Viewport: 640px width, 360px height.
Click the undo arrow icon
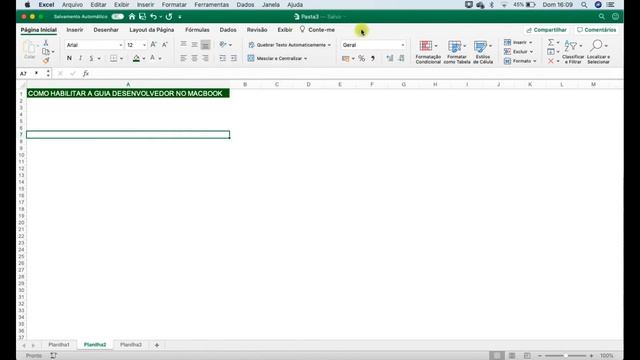tap(153, 17)
